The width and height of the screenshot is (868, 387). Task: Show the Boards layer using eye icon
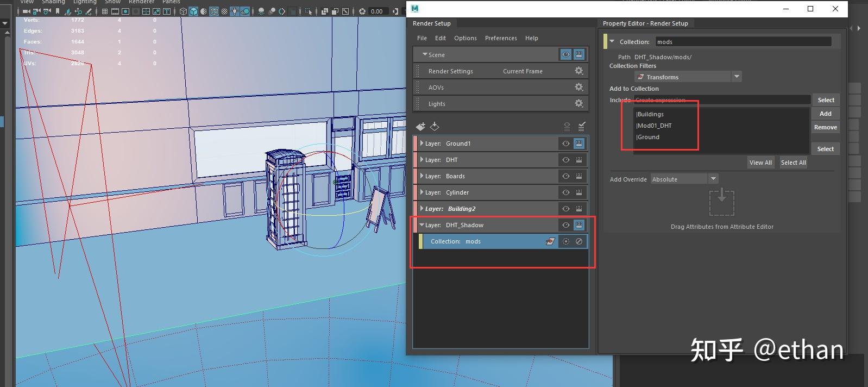coord(566,176)
